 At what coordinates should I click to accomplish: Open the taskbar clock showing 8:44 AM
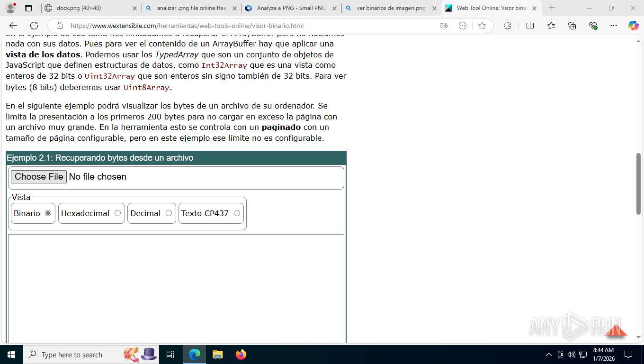603,355
